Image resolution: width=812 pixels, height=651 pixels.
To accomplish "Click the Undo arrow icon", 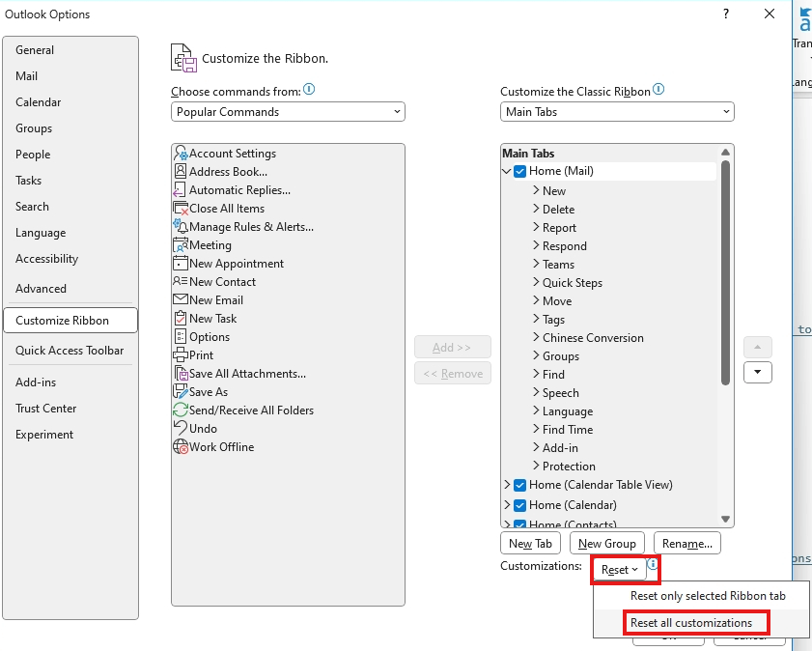I will pos(181,428).
